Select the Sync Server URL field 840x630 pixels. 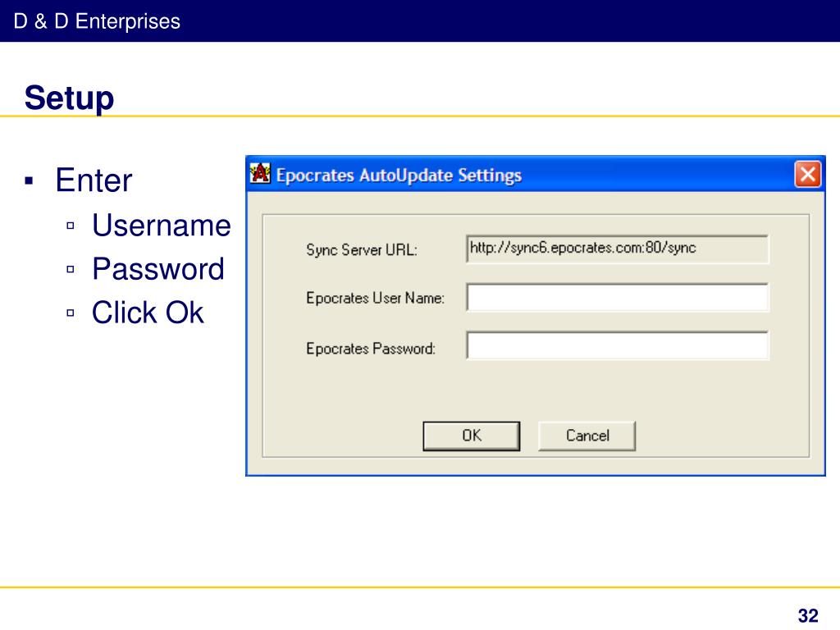point(617,249)
